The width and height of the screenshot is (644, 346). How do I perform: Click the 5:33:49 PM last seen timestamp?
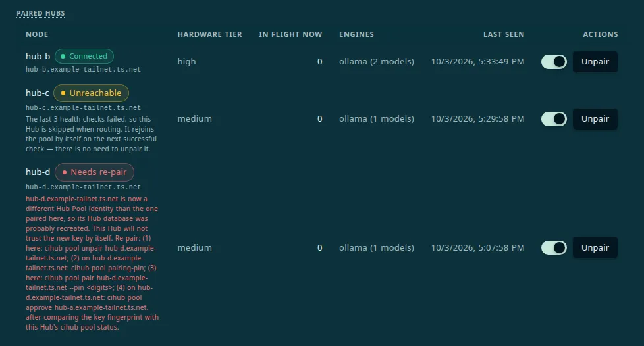click(x=477, y=62)
